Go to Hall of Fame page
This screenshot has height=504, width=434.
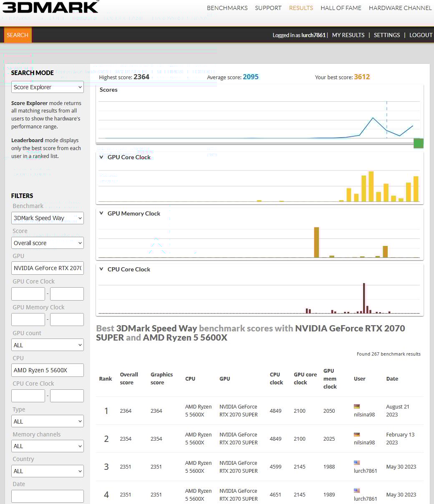[341, 8]
